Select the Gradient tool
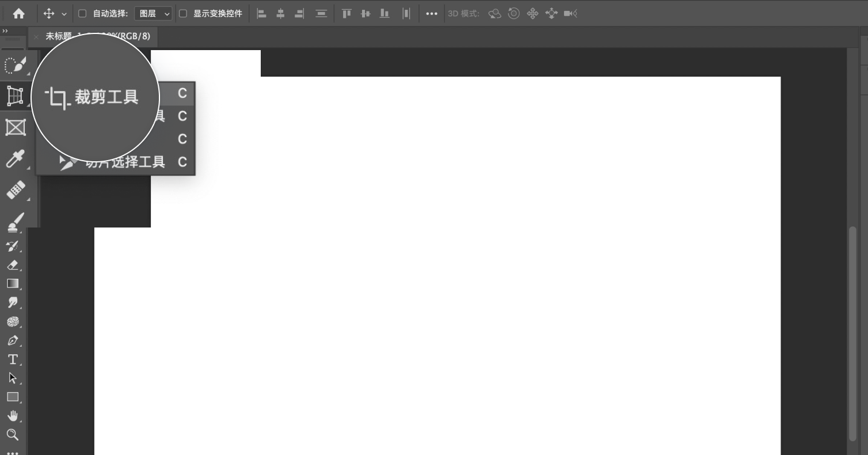The width and height of the screenshot is (868, 455). (x=13, y=283)
